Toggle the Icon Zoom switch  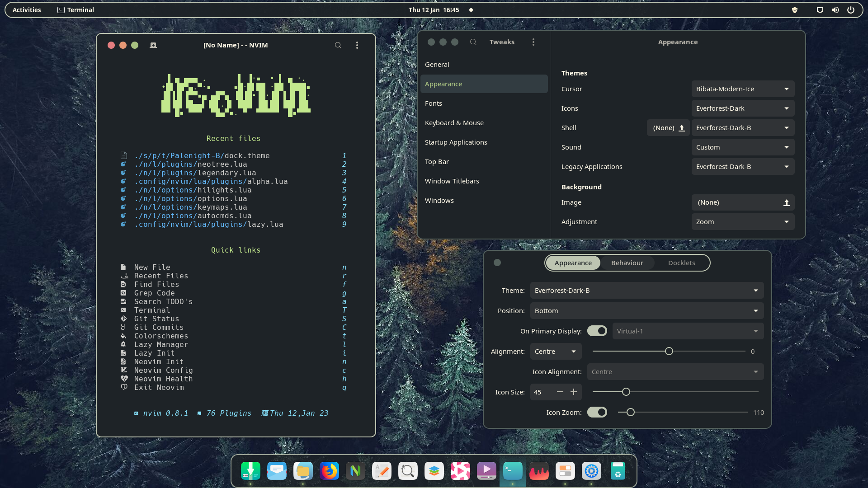coord(597,412)
